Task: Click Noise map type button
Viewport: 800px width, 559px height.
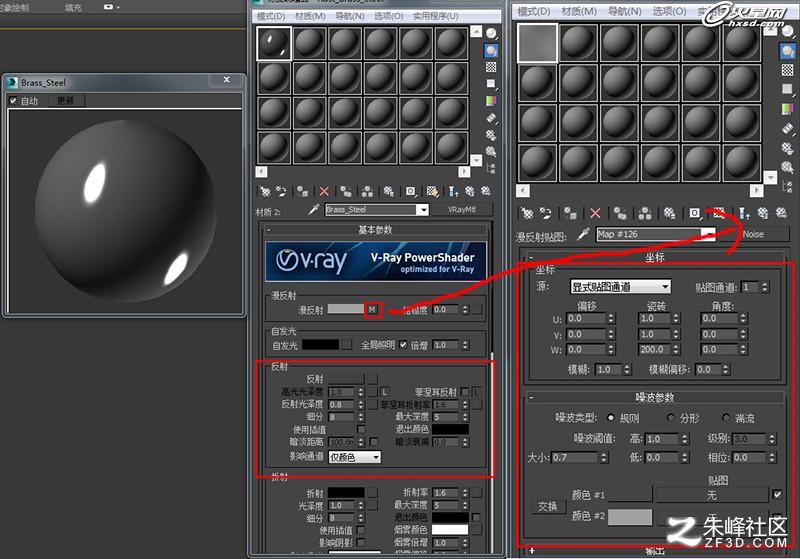Action: pos(754,234)
